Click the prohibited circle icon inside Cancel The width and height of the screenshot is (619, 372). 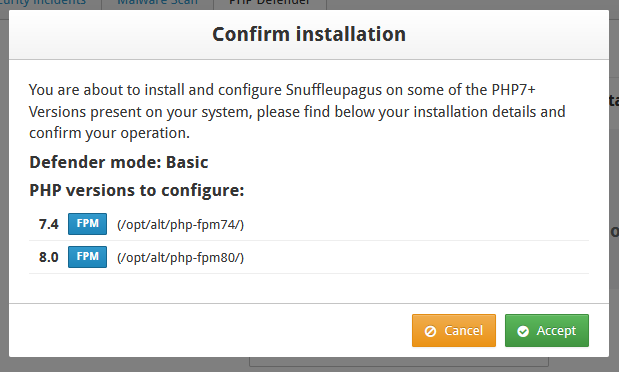coord(430,331)
